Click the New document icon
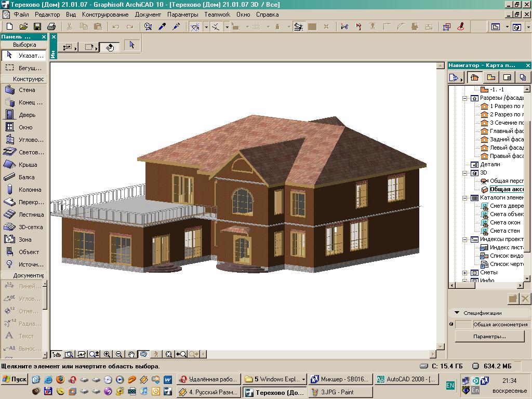Viewport: 532px width, 399px height. click(x=9, y=26)
